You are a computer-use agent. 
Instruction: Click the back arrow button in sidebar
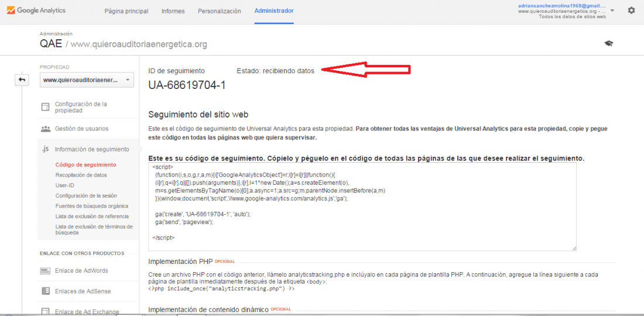(21, 80)
